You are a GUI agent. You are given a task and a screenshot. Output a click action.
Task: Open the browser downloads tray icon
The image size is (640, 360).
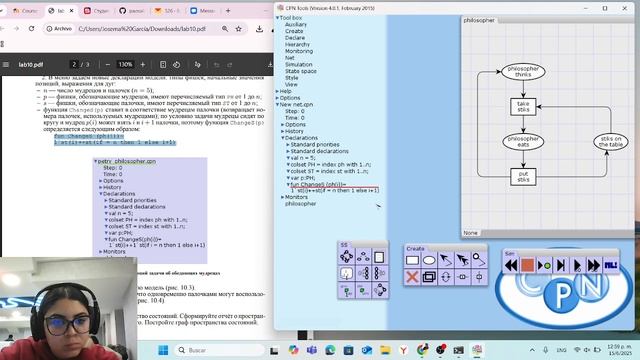tap(259, 29)
